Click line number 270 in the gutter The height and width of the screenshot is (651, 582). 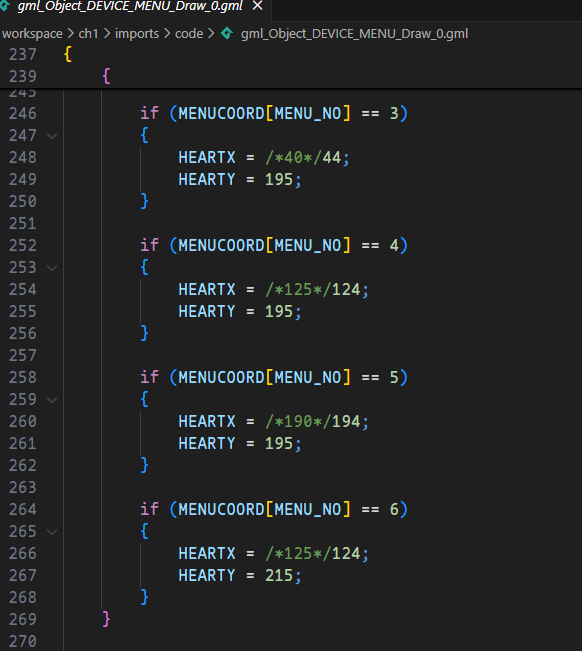point(23,641)
